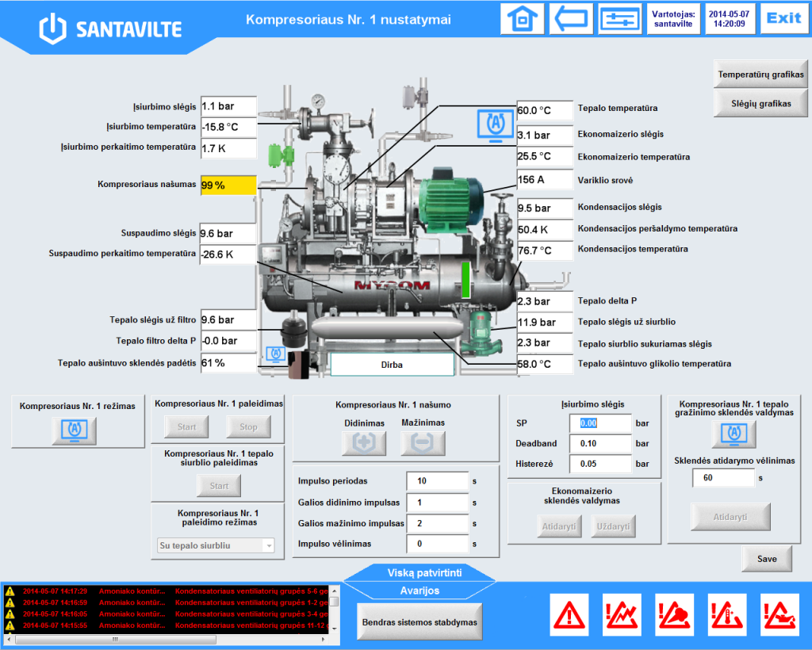812x650 pixels.
Task: Click the yellow Kompresoriaus našumas 99 % value
Action: click(x=228, y=185)
